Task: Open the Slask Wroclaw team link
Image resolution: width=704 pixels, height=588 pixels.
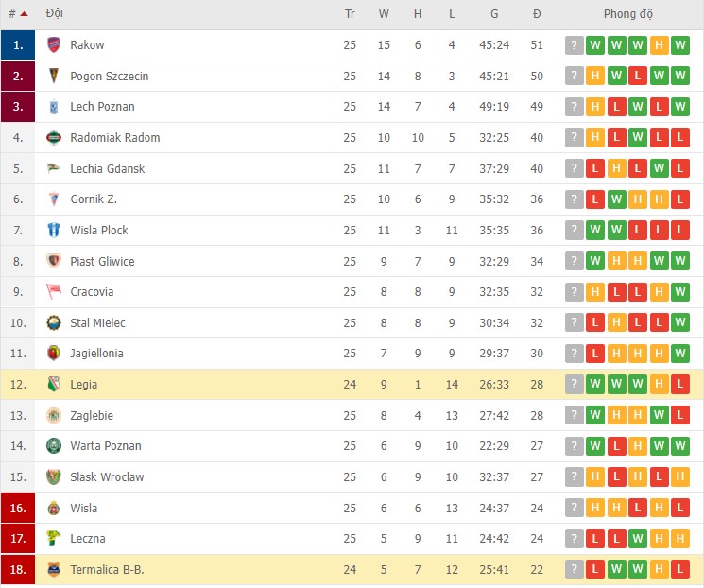Action: point(107,477)
